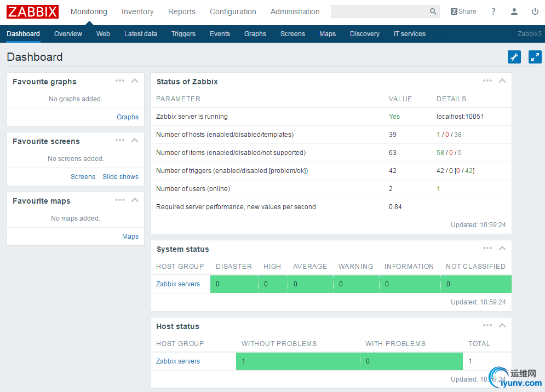
Task: Click the search magnifier icon
Action: [433, 11]
